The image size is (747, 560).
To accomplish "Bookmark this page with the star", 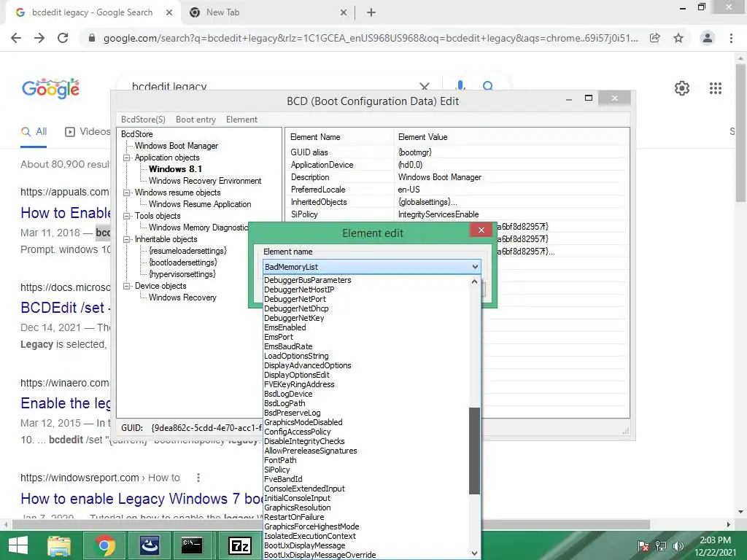I will 678,38.
